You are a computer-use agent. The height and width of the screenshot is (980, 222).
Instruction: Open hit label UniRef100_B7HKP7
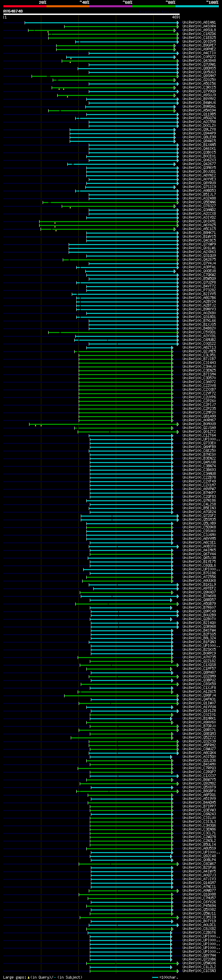(199, 493)
